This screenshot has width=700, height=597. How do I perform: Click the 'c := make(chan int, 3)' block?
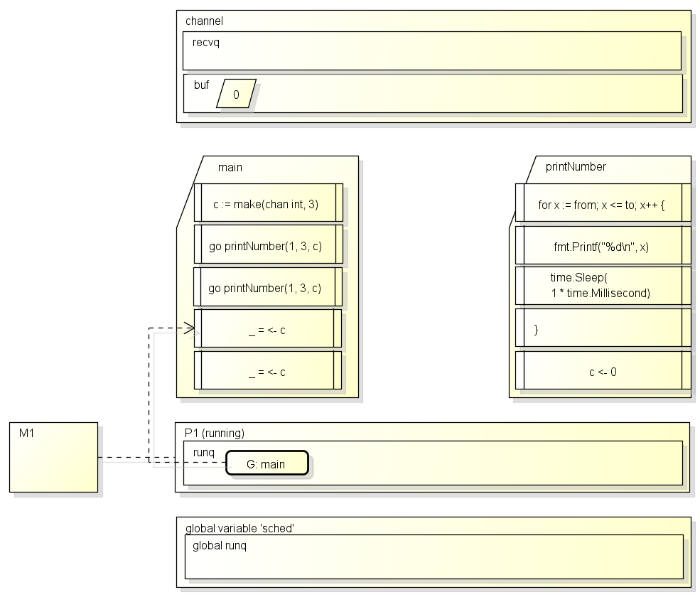(x=269, y=203)
